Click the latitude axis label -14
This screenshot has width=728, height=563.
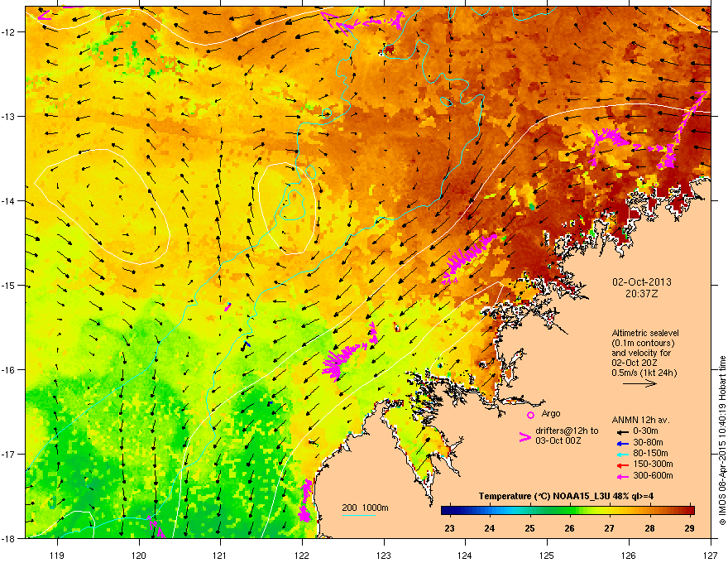[x=9, y=201]
